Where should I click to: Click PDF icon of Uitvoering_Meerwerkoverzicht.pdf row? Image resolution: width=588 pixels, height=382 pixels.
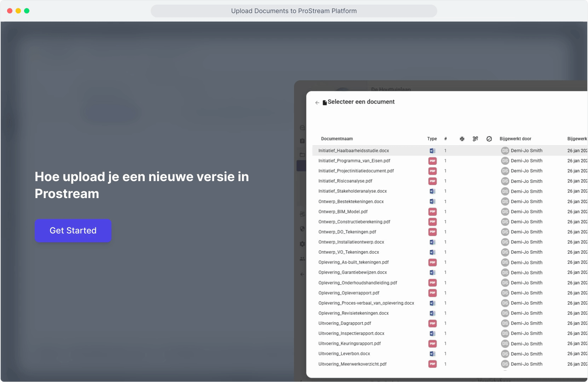(x=432, y=364)
